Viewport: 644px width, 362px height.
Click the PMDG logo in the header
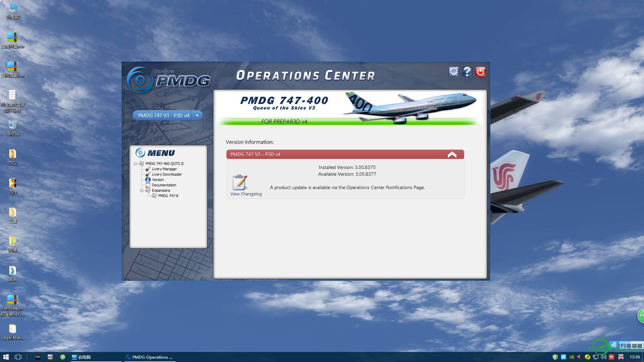coord(168,80)
